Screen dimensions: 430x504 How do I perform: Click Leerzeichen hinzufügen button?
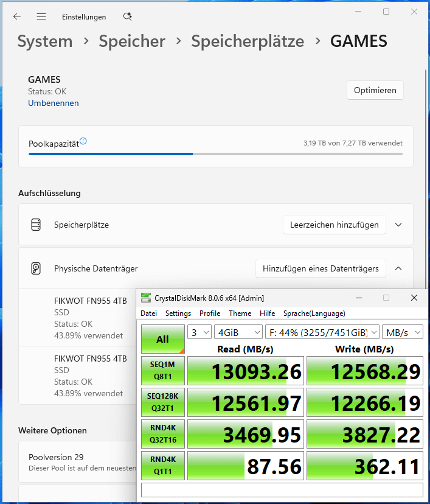pyautogui.click(x=335, y=225)
